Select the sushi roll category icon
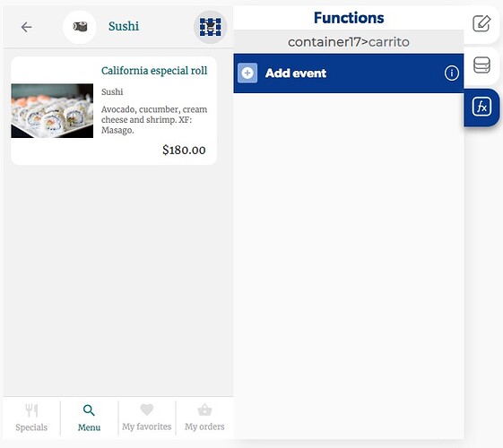503x448 pixels. 80,27
